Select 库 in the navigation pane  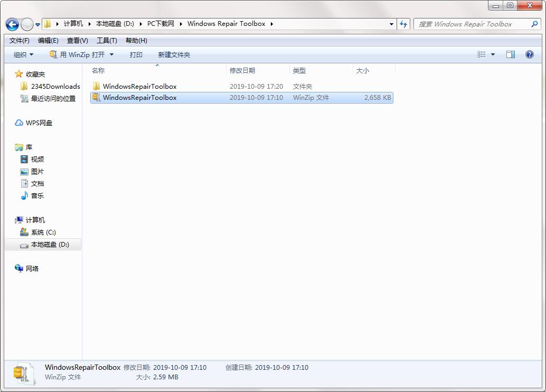point(29,147)
